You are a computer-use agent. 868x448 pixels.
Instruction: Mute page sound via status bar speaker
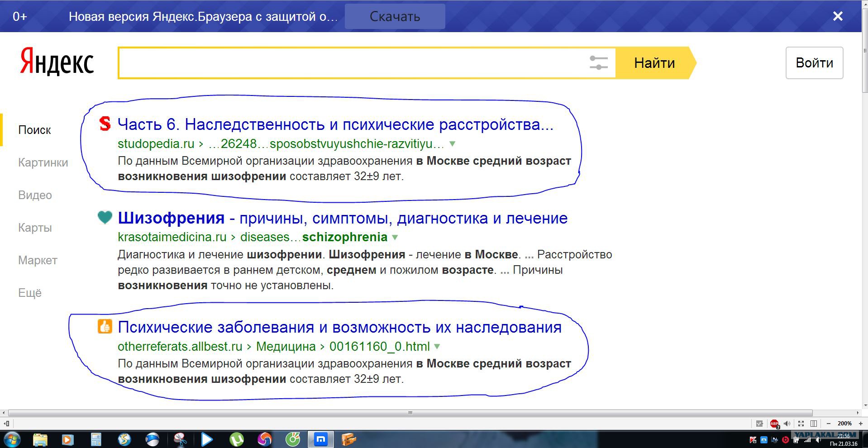pos(787,424)
